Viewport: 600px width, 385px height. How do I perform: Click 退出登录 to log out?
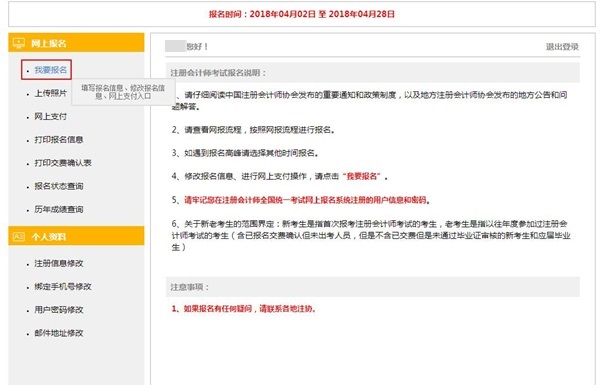pyautogui.click(x=562, y=47)
